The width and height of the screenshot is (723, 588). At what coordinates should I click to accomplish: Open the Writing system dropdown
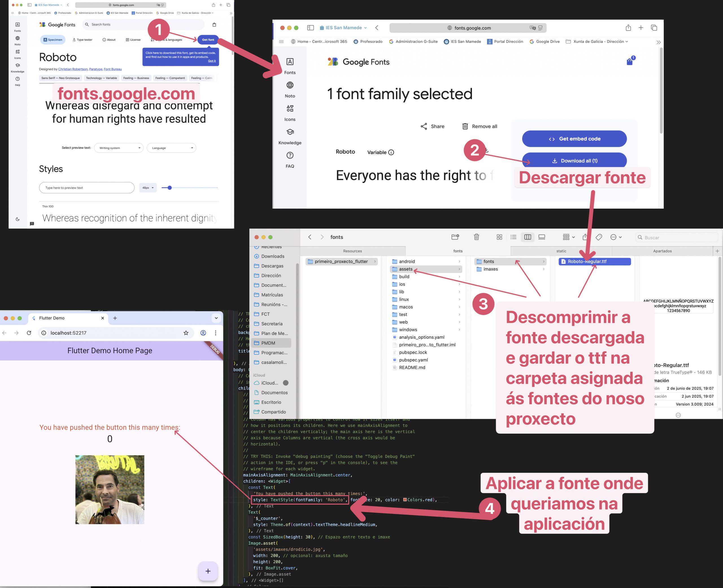pos(119,148)
